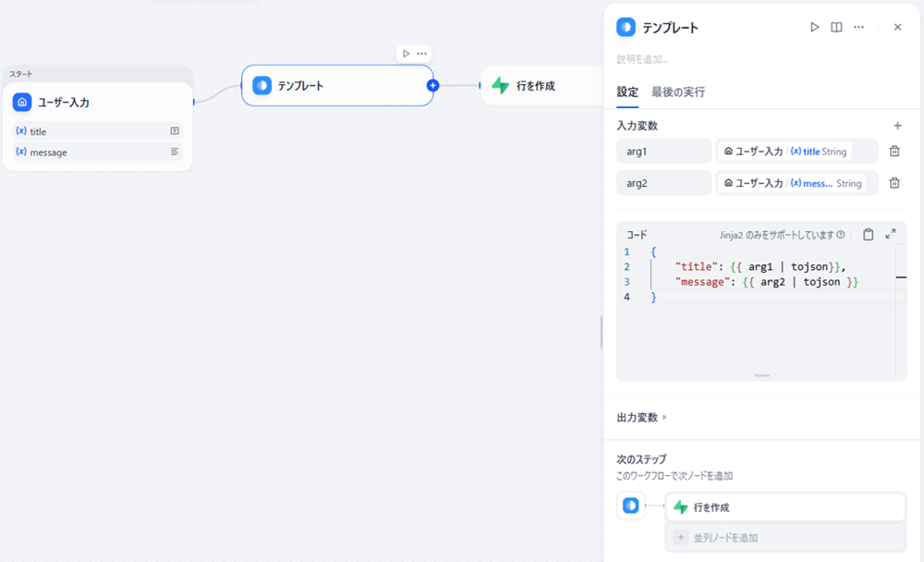
Task: Close the テンプレート settings panel
Action: (x=897, y=28)
